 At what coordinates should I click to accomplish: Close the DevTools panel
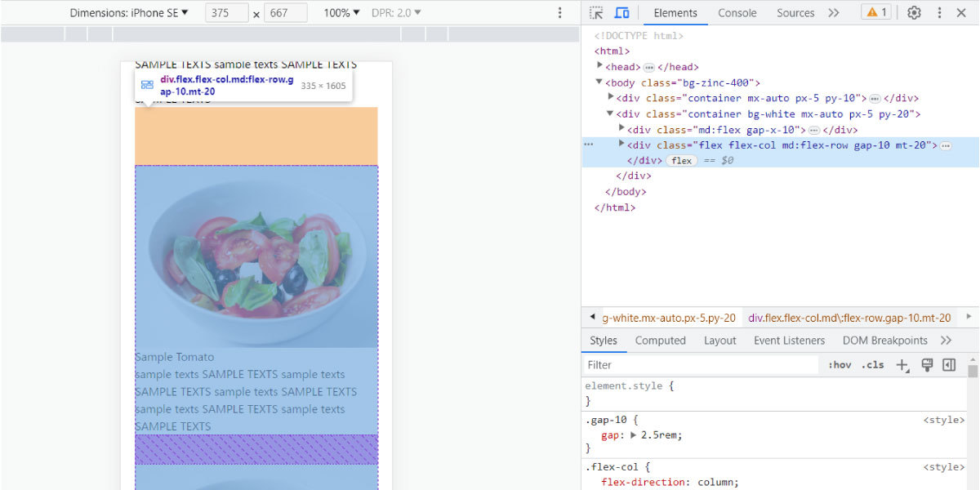(961, 12)
